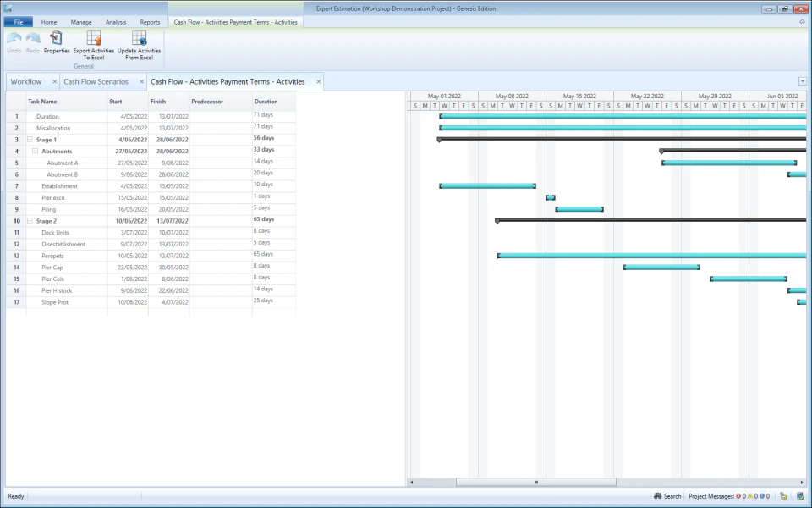
Task: Open Search from the status bar
Action: (x=667, y=497)
